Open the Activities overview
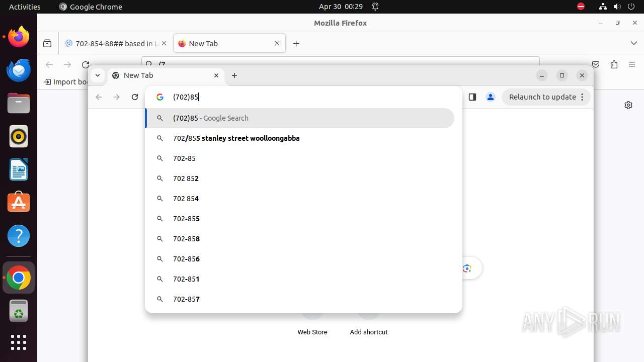The width and height of the screenshot is (644, 362). click(x=25, y=7)
